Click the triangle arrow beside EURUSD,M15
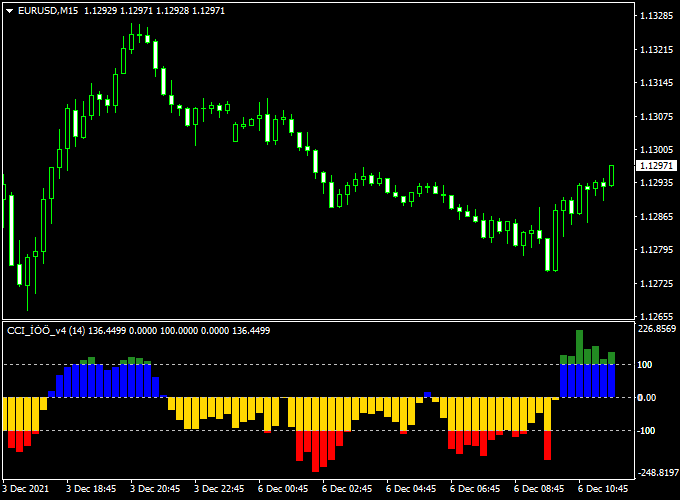This screenshot has height=500, width=680. point(10,11)
